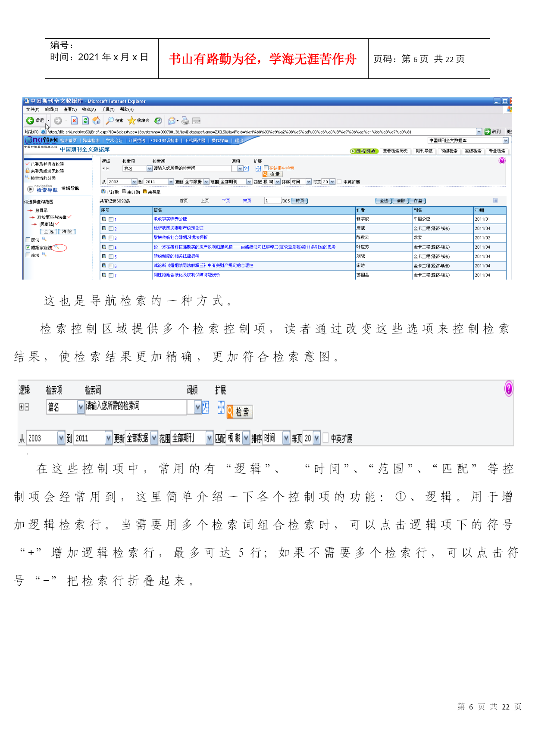Click the 词频 frequency icon in enlarged panel
Viewport: 535px width, 756px height.
tap(206, 407)
